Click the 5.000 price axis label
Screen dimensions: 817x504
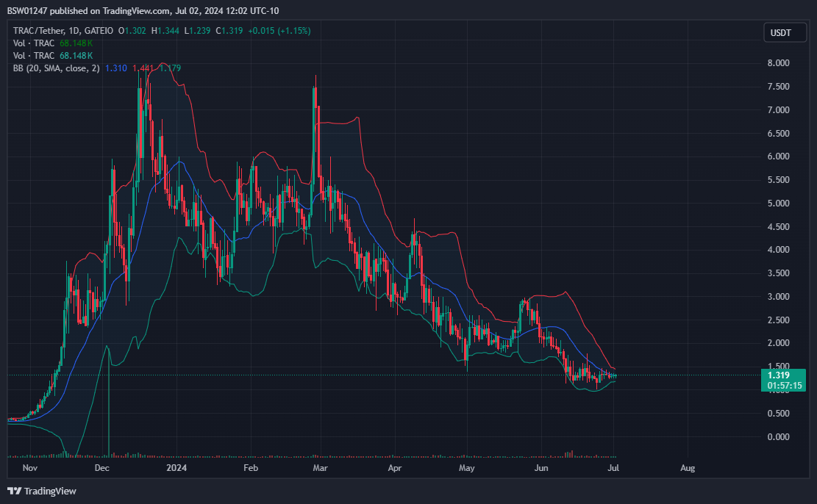pos(779,203)
